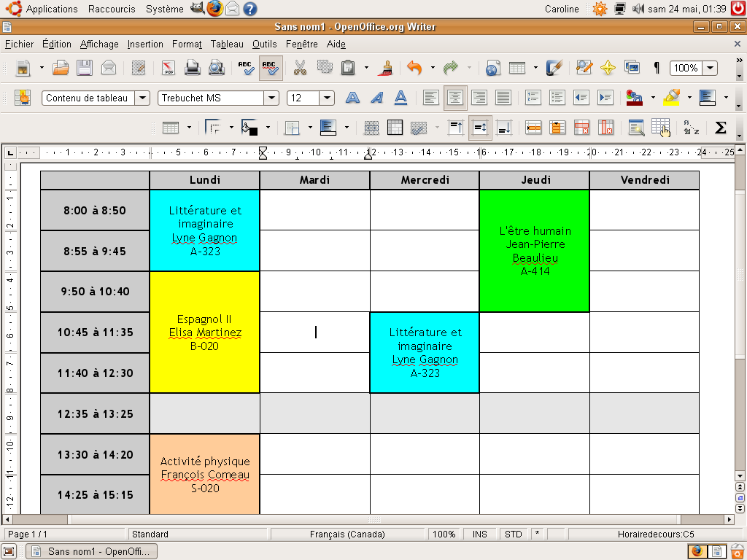Open the highlighting color picker

[689, 98]
